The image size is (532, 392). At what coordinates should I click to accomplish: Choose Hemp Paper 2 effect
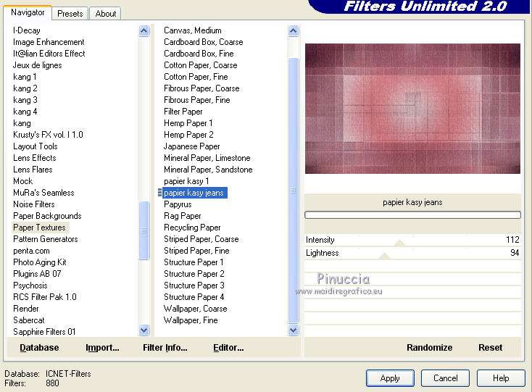click(188, 135)
